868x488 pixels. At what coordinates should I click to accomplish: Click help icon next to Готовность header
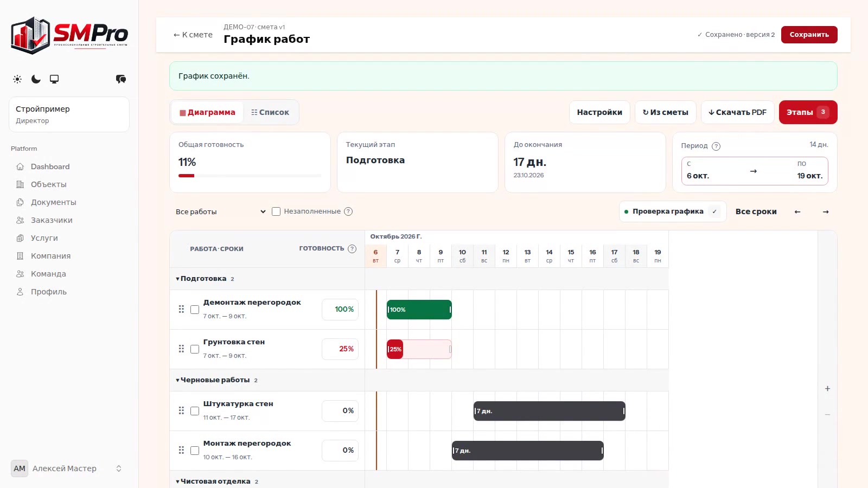(x=352, y=249)
